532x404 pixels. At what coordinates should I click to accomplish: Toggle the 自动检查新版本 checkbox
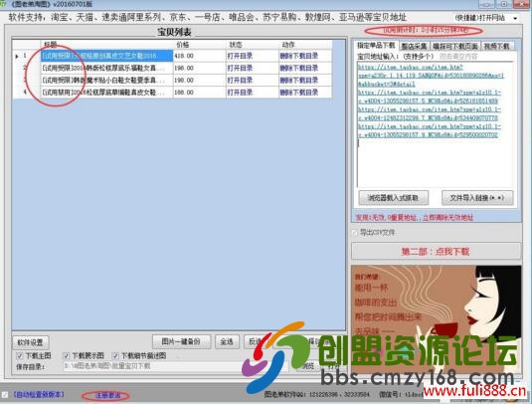[5, 394]
